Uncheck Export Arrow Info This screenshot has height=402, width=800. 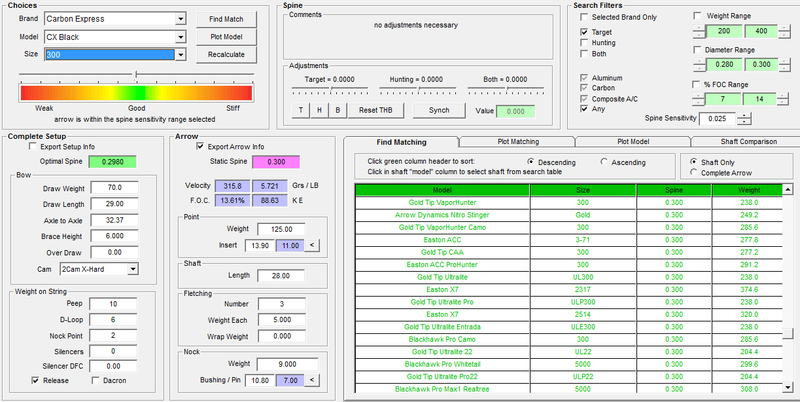200,146
